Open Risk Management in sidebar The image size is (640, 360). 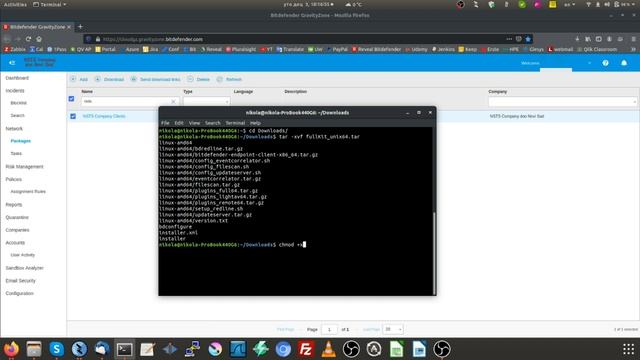(24, 167)
